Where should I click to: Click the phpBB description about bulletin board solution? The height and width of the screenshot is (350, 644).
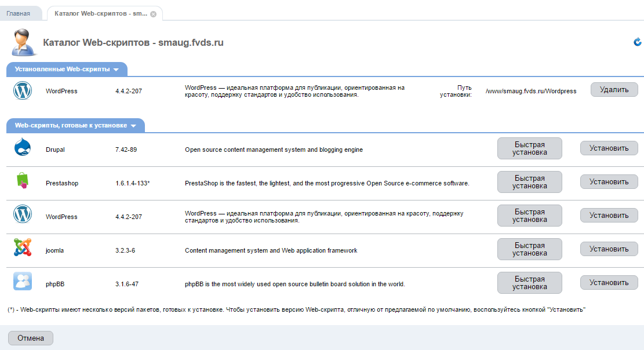coord(295,285)
